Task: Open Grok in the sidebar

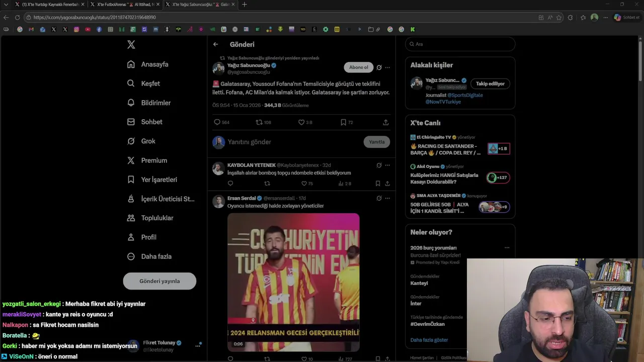Action: tap(141, 141)
